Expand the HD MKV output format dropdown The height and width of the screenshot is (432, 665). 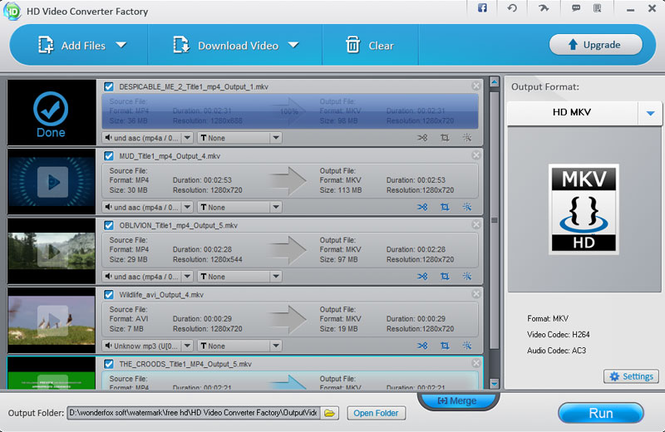coord(650,113)
